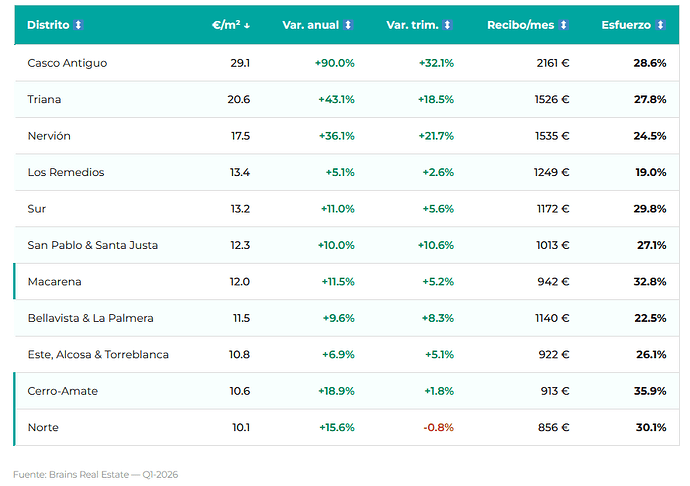Click the Cerro-Amate district row
The height and width of the screenshot is (486, 690).
(347, 391)
